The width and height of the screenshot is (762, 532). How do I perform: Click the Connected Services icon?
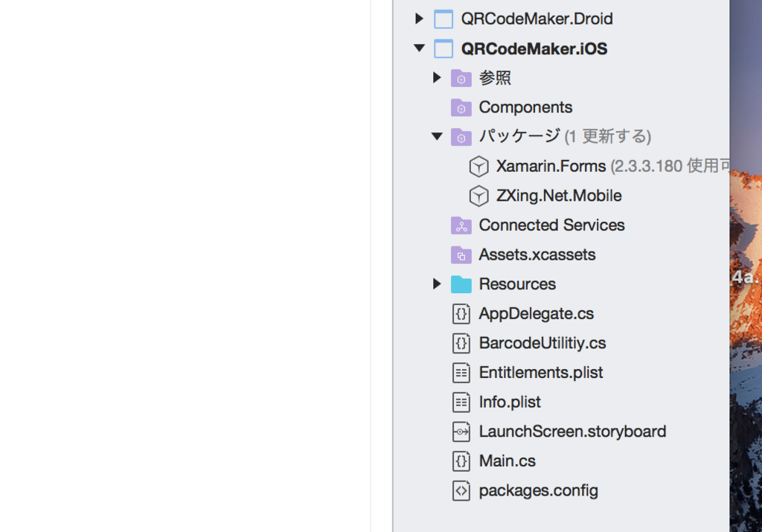click(x=461, y=225)
